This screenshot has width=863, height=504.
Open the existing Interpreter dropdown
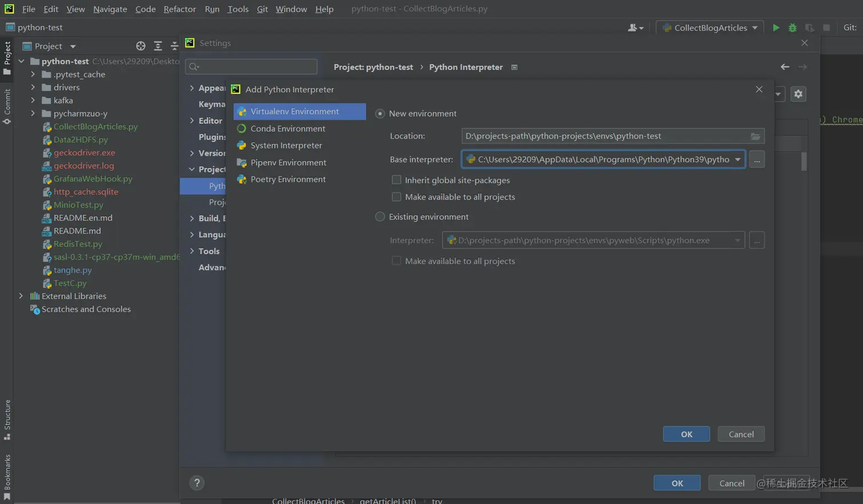coord(737,240)
